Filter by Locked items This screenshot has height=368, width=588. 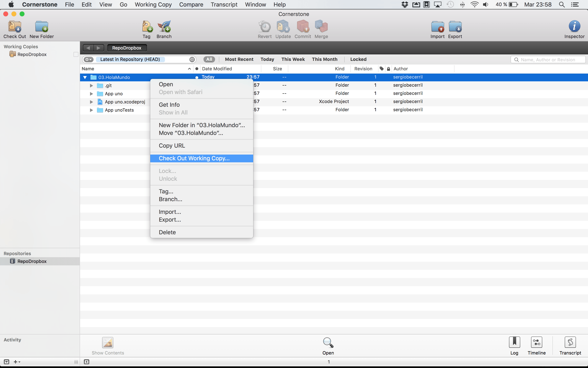[x=358, y=59]
